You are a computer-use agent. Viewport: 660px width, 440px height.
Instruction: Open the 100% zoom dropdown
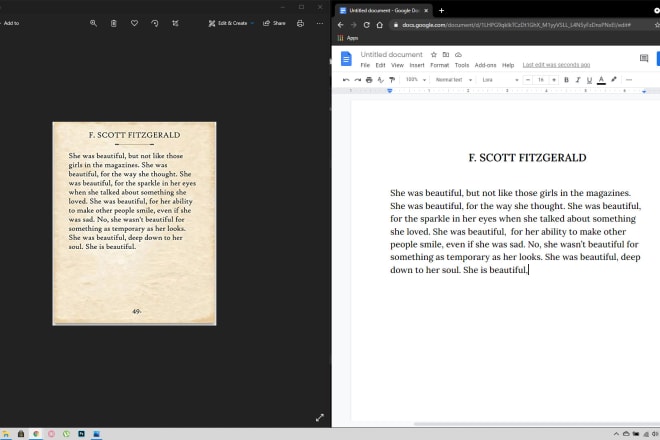415,80
